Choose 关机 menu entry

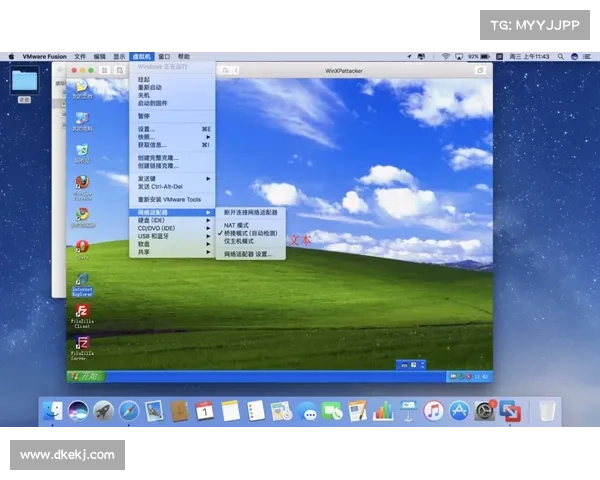(x=172, y=95)
